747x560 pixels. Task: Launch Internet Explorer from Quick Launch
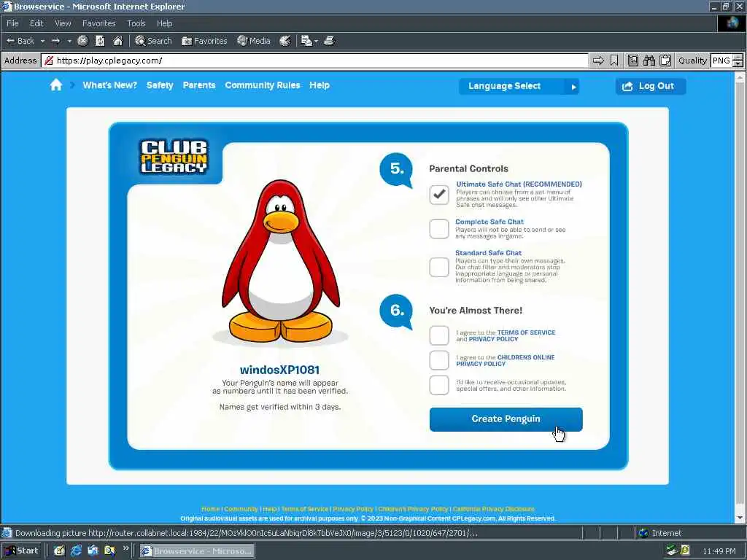click(76, 551)
